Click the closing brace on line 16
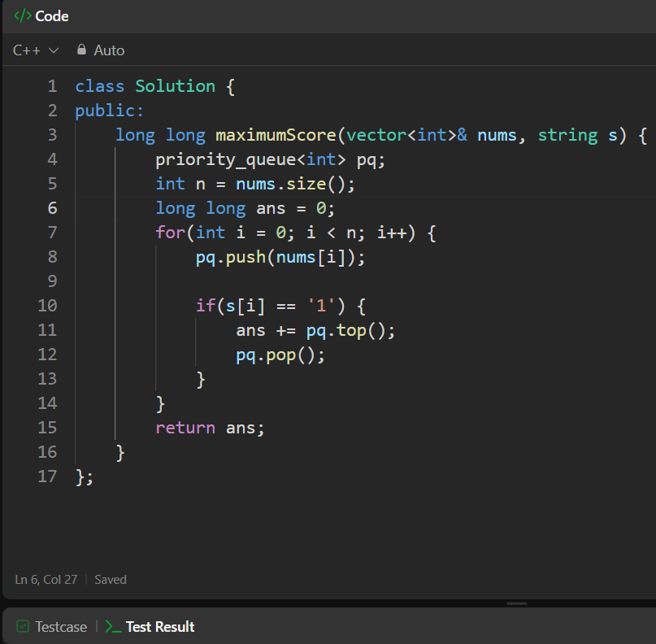 point(120,453)
